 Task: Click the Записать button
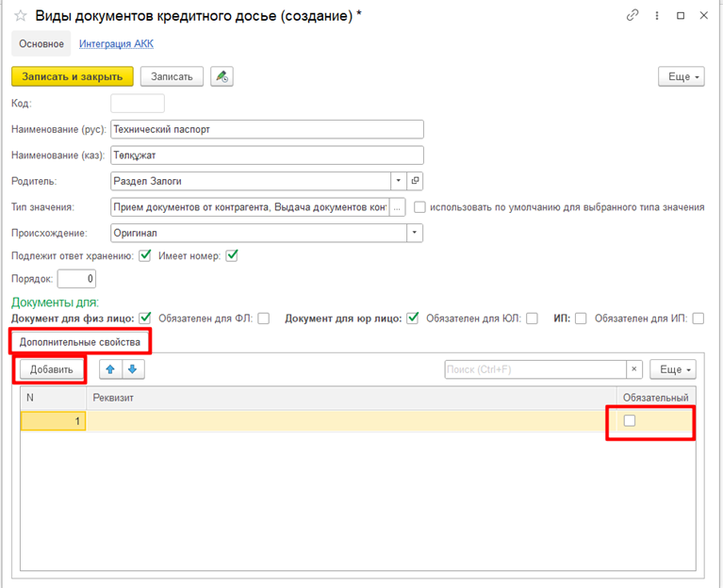pos(172,76)
